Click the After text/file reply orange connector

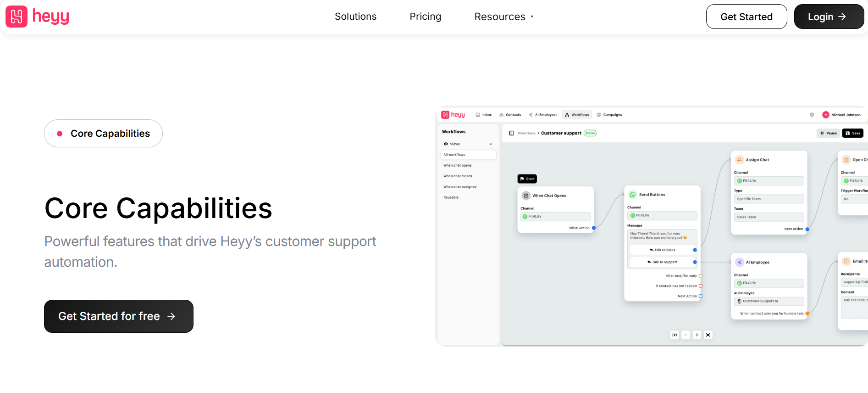700,276
